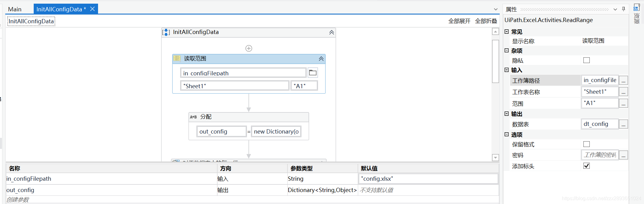
Task: Close the InitAllConfigData tab
Action: [x=93, y=9]
